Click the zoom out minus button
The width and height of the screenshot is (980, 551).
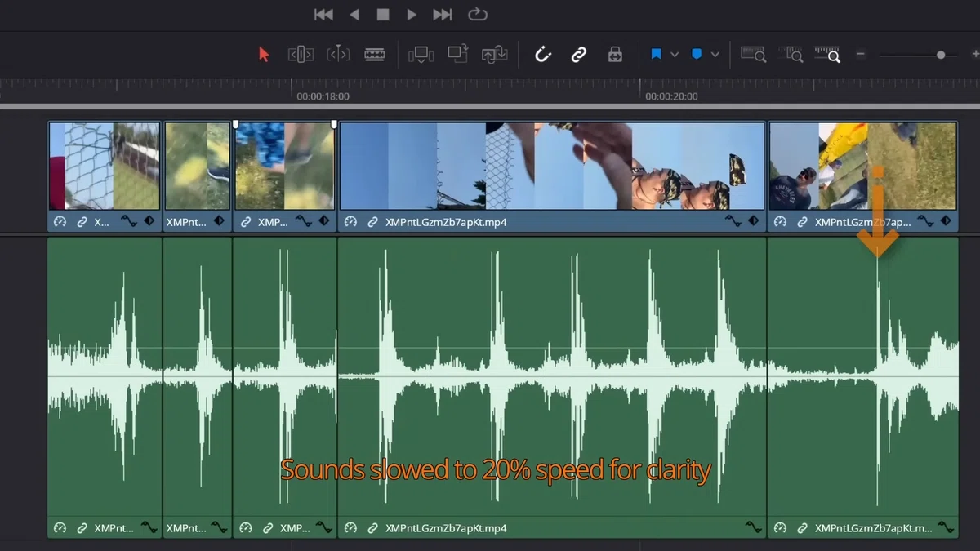861,55
